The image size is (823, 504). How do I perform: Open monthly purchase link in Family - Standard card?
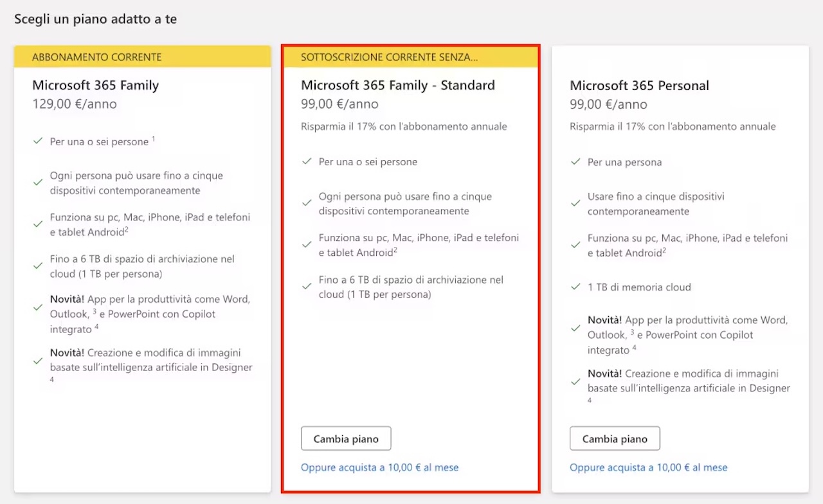pos(379,467)
